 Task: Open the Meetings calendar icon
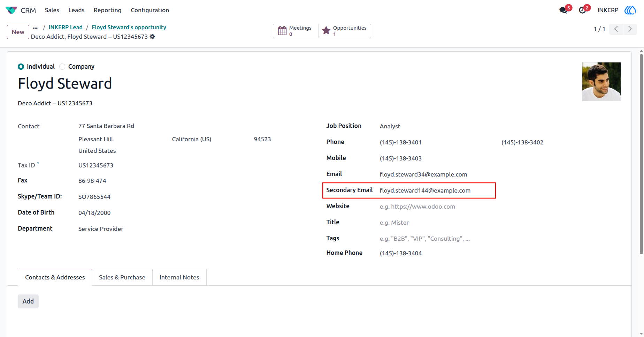coord(282,31)
